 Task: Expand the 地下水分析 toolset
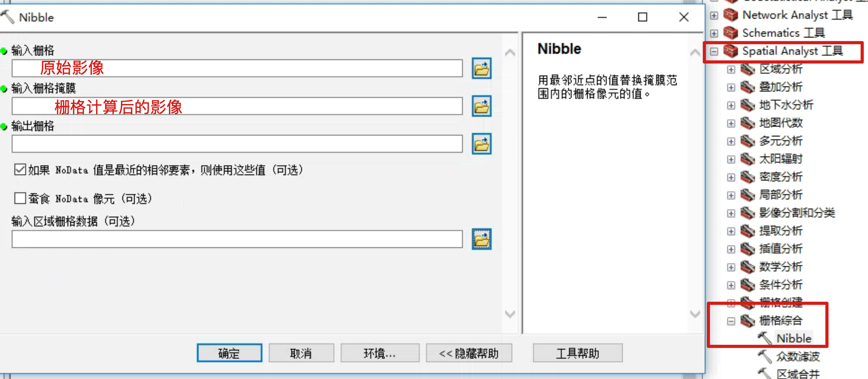tap(731, 105)
